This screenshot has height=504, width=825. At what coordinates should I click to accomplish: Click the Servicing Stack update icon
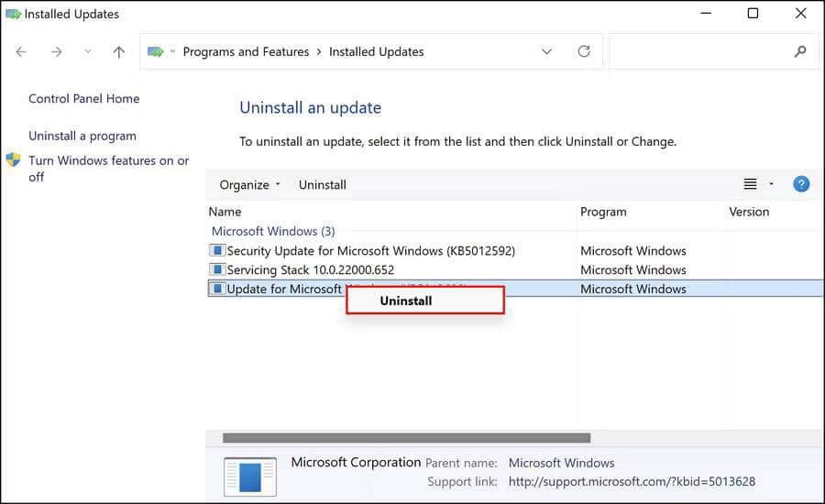(x=217, y=269)
